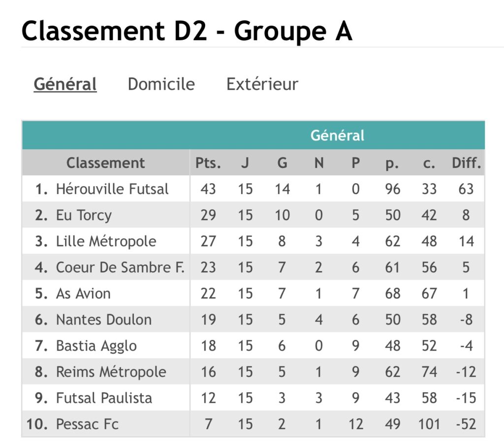Open the Hérouville Futsal team link
This screenshot has height=447, width=504.
click(x=112, y=189)
